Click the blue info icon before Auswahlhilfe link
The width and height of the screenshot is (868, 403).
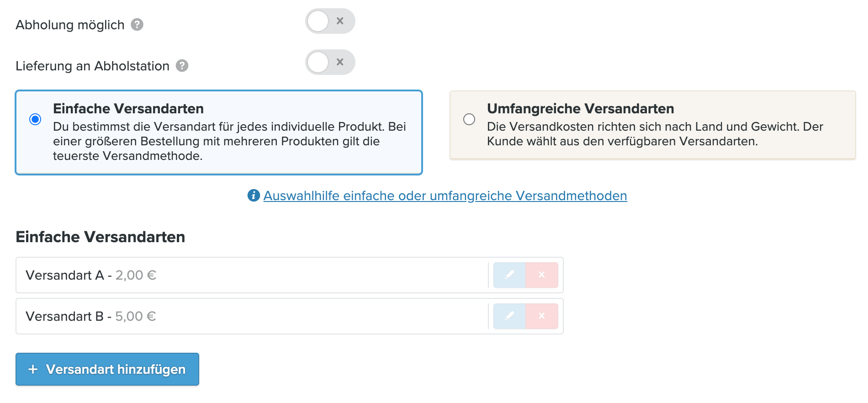(x=254, y=196)
